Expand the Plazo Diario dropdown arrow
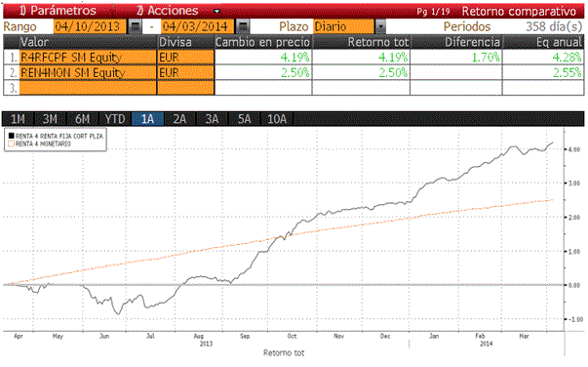This screenshot has width=588, height=367. point(380,26)
